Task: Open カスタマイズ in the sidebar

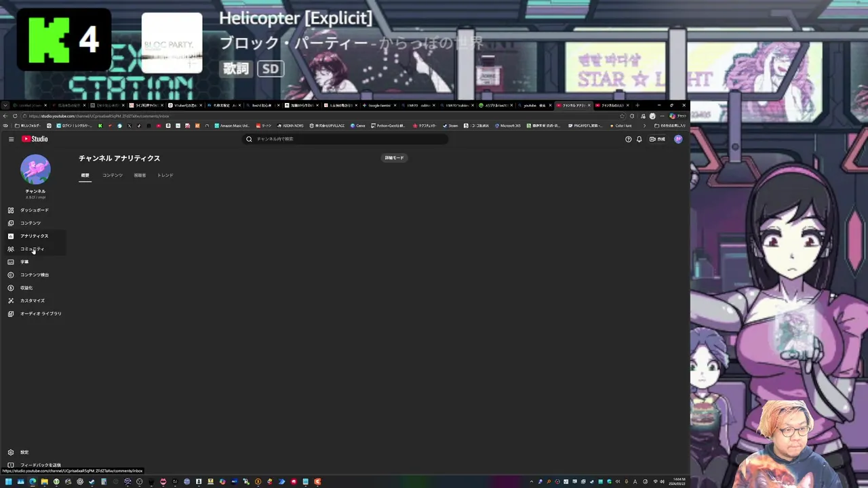Action: click(34, 300)
